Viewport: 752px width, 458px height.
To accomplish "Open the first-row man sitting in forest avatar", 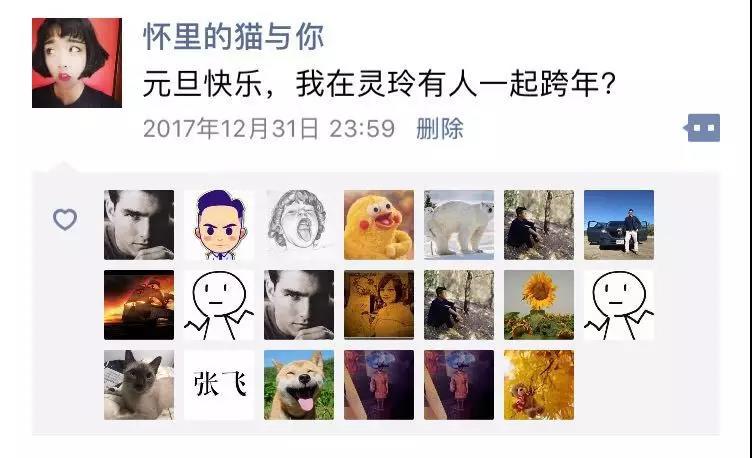I will pyautogui.click(x=539, y=225).
